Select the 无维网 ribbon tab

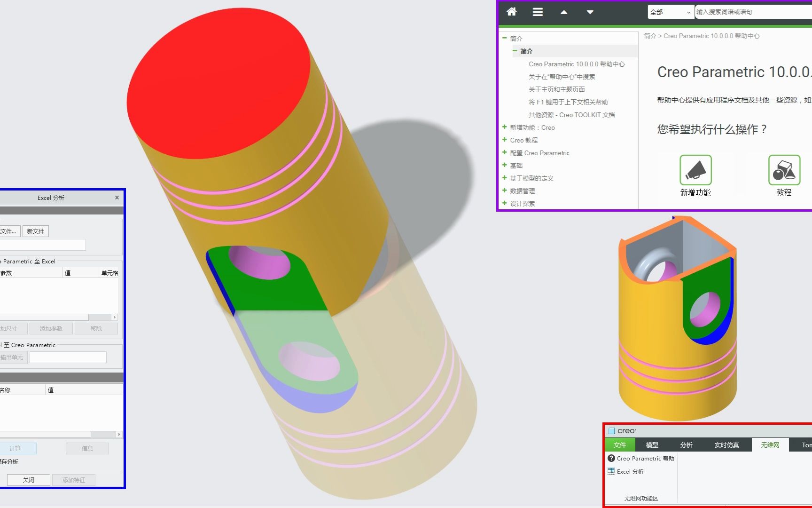pyautogui.click(x=770, y=445)
